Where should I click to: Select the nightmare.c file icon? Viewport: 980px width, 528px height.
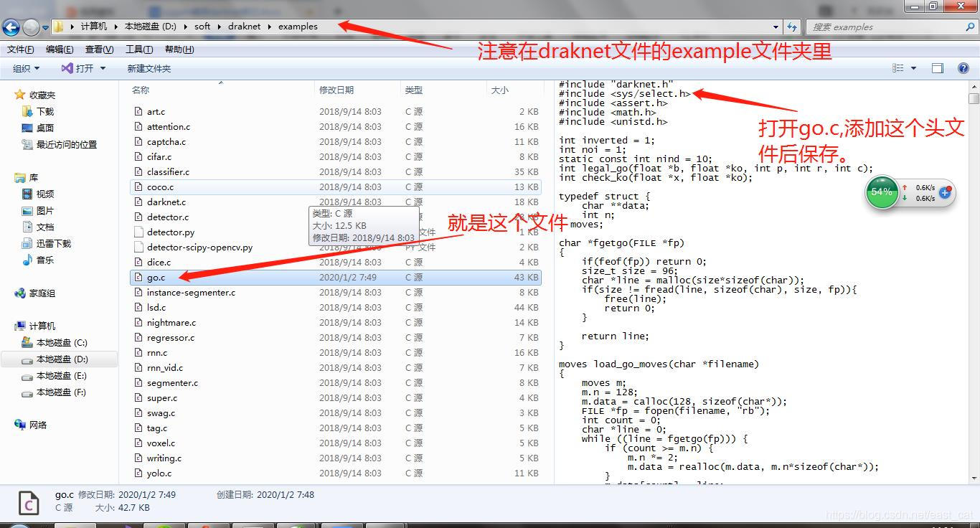click(138, 322)
